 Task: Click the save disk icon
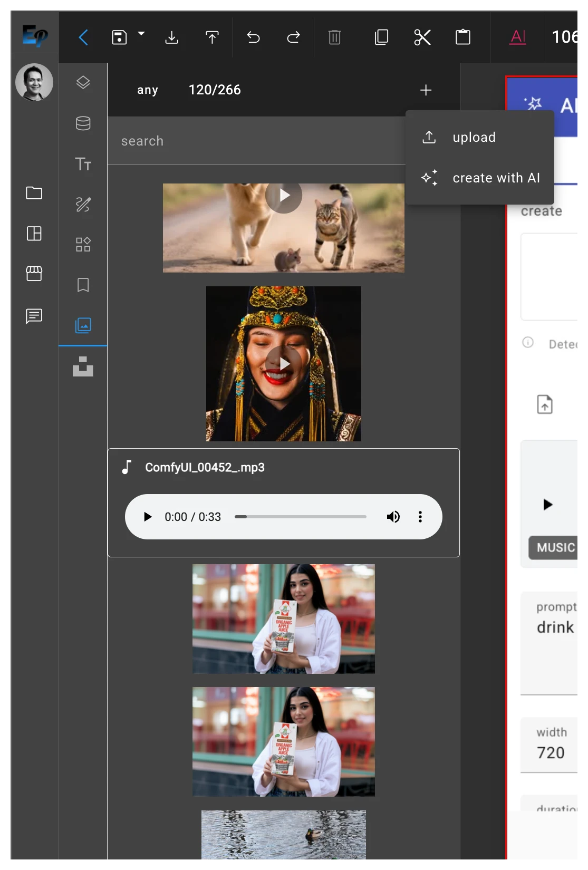pyautogui.click(x=119, y=37)
